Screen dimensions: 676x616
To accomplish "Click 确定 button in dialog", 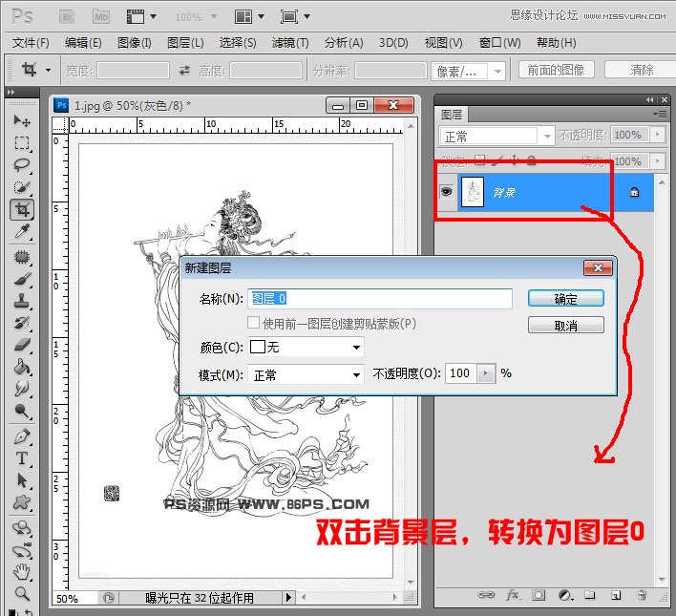I will (x=565, y=299).
